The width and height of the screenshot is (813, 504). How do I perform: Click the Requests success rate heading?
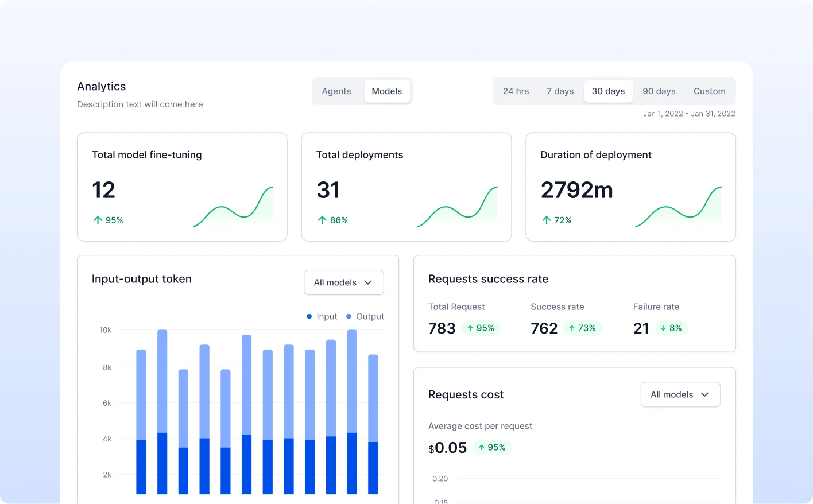pyautogui.click(x=489, y=279)
